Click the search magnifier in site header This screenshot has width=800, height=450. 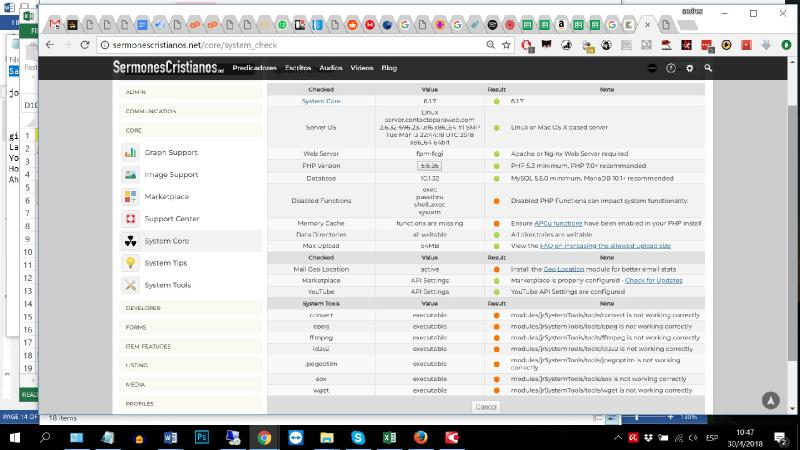tap(708, 68)
